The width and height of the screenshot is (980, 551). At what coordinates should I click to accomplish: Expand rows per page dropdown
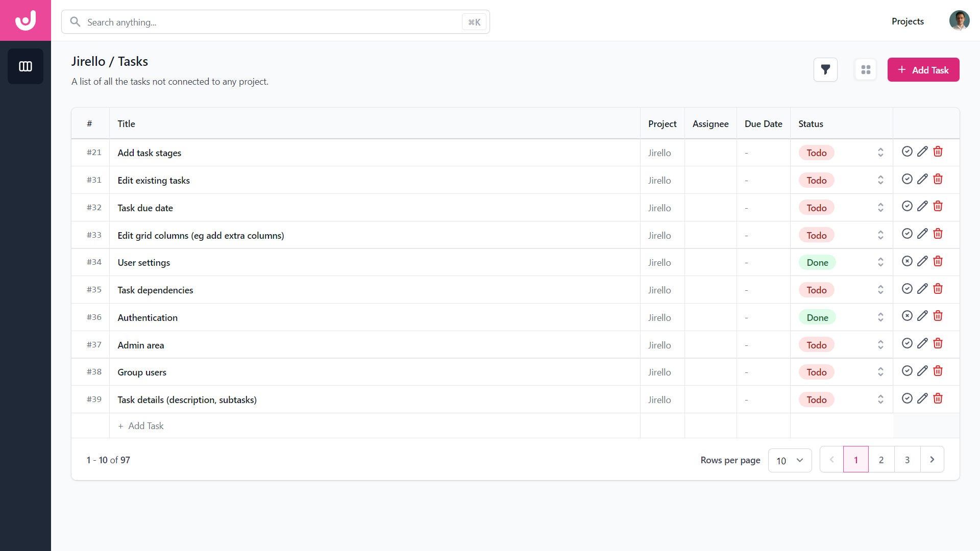click(790, 460)
